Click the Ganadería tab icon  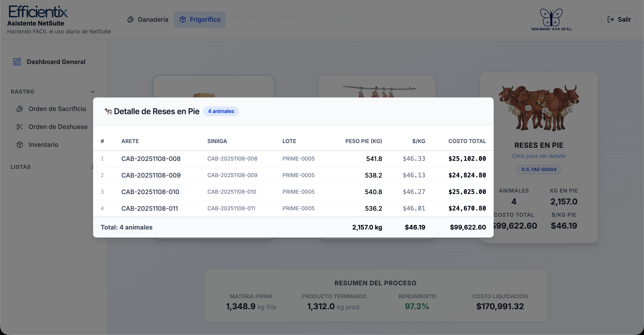coord(130,19)
